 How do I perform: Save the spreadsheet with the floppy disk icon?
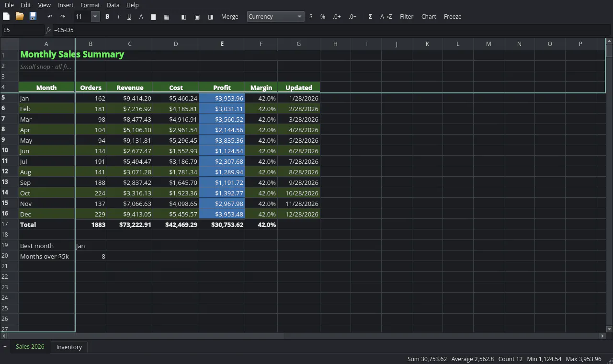pos(33,16)
